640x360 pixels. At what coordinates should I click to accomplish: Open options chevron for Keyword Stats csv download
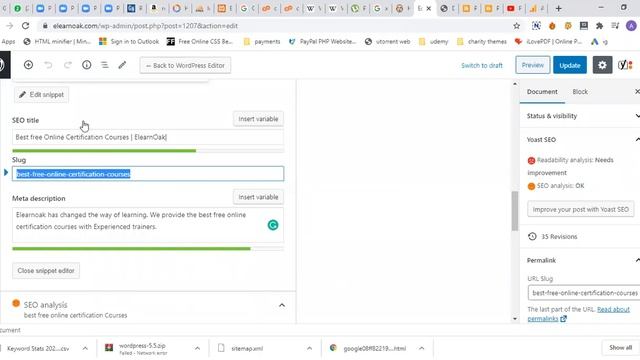click(x=85, y=348)
